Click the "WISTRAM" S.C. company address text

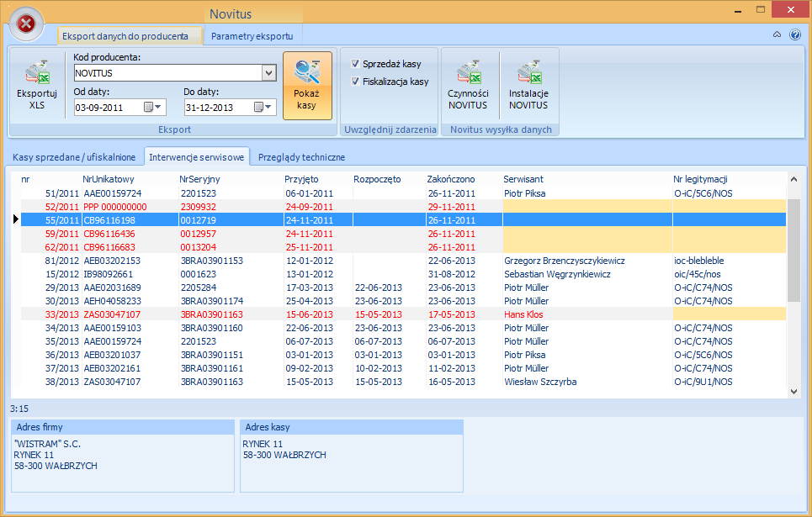coord(47,444)
